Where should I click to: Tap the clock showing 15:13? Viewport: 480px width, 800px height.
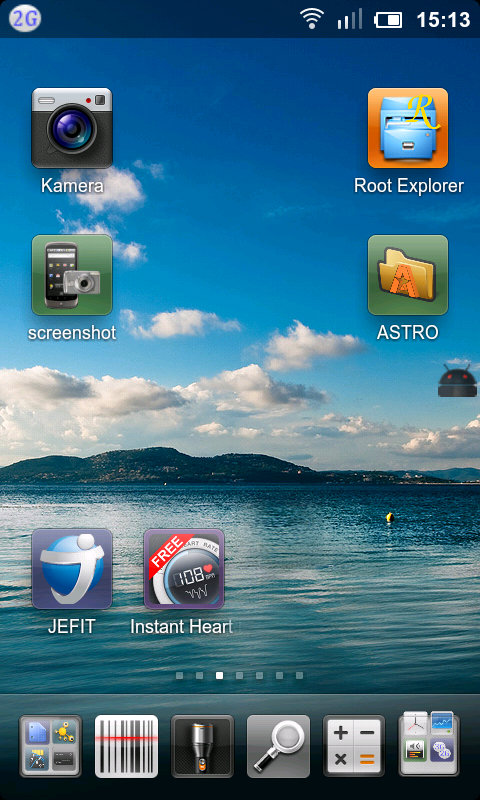(x=443, y=20)
